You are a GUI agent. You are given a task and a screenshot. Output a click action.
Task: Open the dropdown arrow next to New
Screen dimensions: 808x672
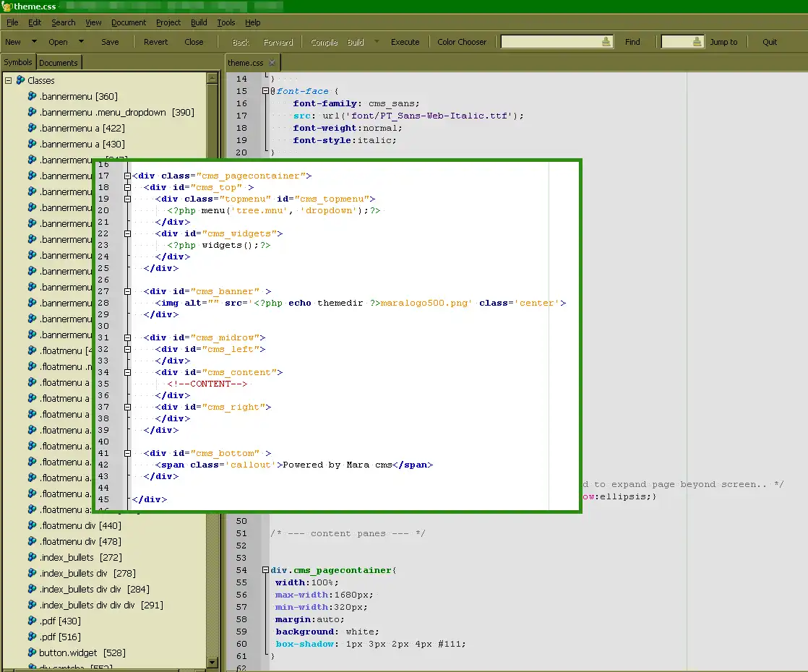(x=33, y=42)
